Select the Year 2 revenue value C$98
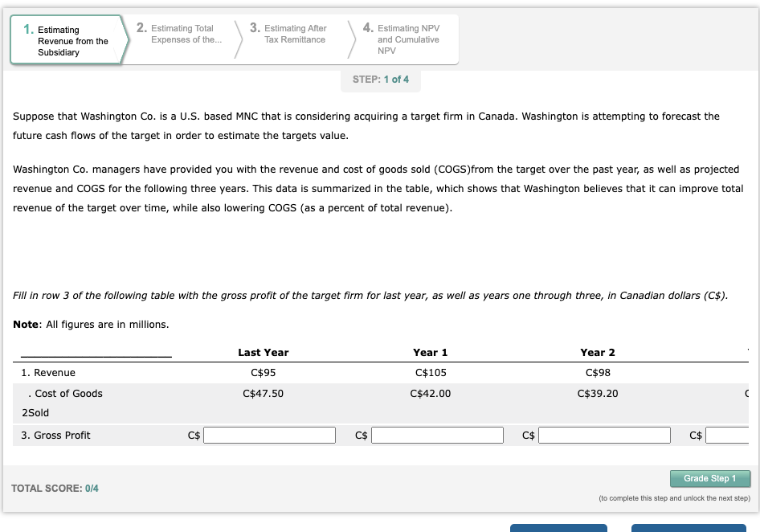This screenshot has height=532, width=760. point(598,372)
